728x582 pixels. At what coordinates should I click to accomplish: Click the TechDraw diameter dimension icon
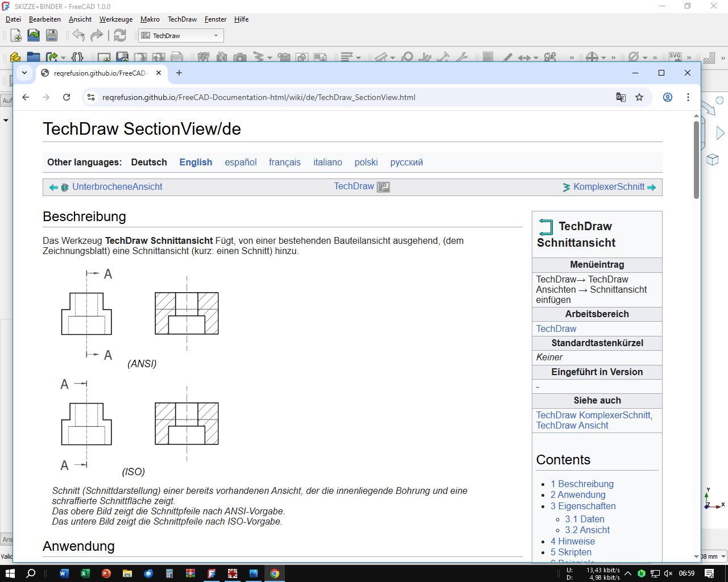pos(633,57)
